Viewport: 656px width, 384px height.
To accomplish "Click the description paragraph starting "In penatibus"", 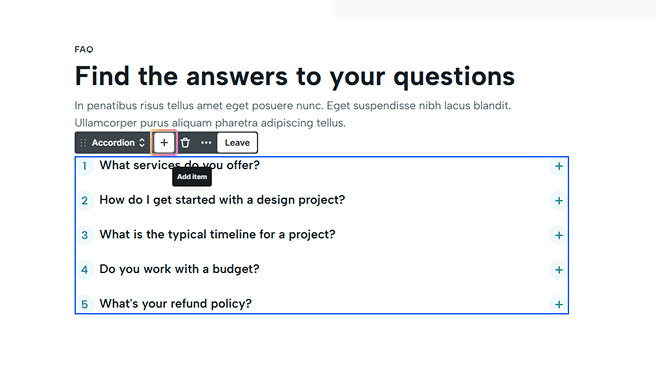I will pos(292,114).
